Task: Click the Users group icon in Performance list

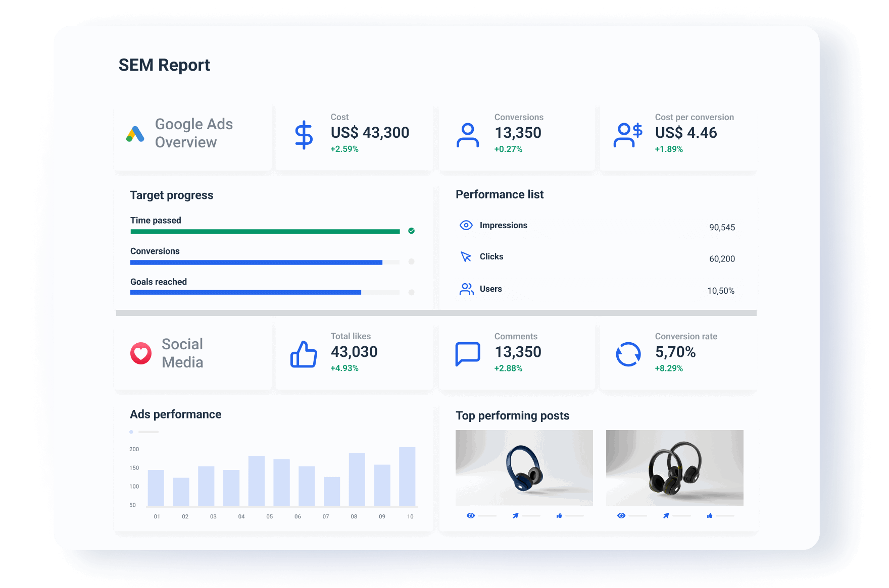Action: [466, 289]
